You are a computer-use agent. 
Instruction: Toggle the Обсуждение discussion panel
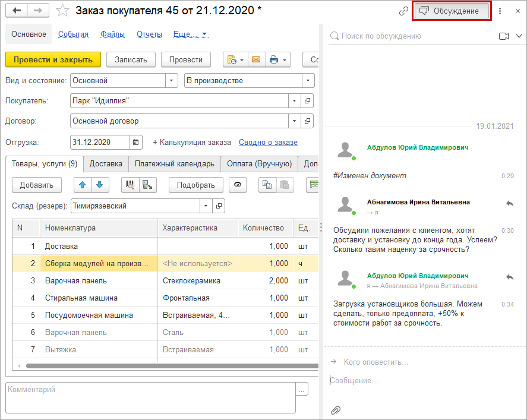pyautogui.click(x=452, y=11)
